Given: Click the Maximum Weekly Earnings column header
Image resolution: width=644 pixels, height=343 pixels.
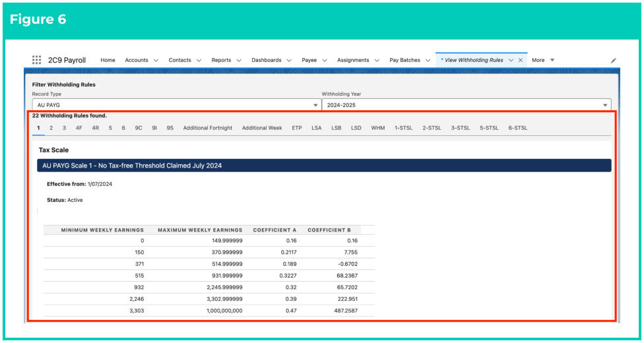Looking at the screenshot, I should pyautogui.click(x=200, y=230).
